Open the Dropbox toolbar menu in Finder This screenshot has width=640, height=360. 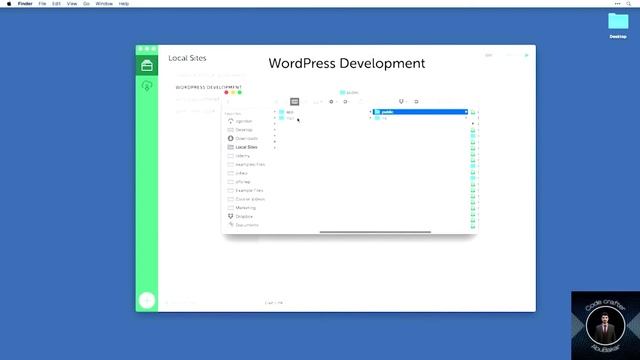click(x=402, y=102)
